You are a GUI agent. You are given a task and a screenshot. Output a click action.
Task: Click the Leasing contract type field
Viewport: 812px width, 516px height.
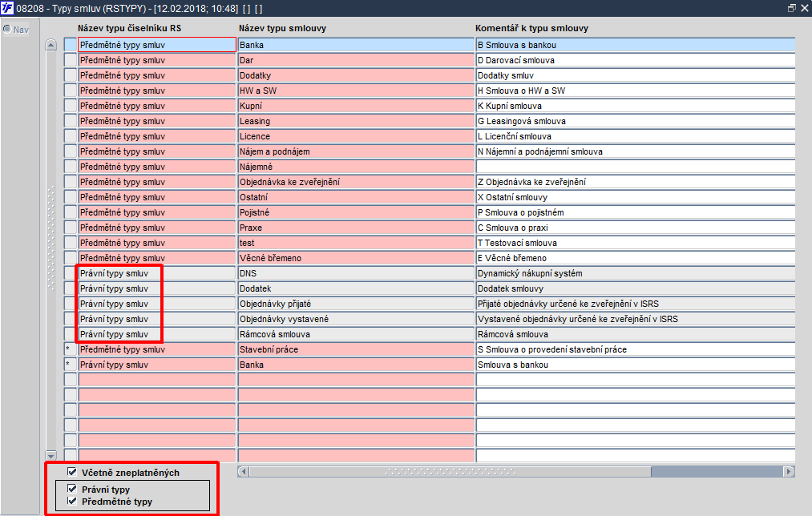click(x=356, y=121)
